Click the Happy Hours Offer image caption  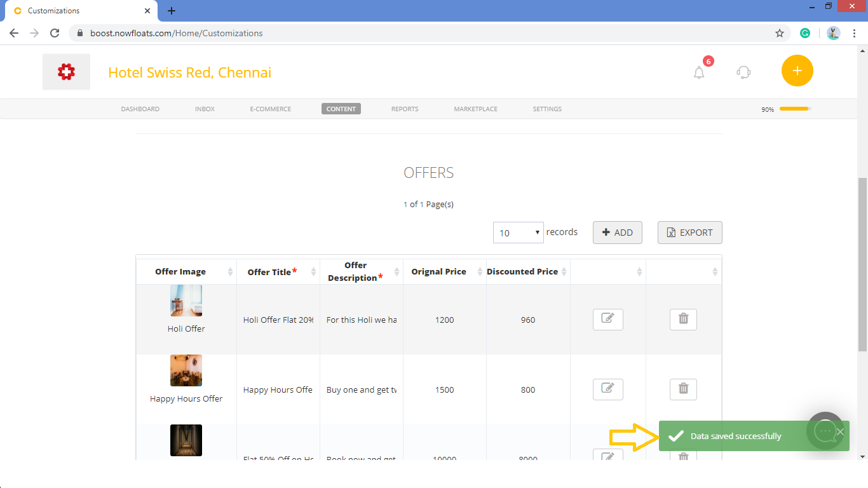click(186, 398)
